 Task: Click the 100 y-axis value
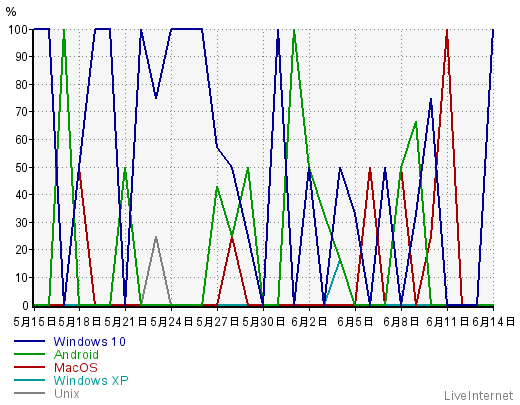[18, 30]
